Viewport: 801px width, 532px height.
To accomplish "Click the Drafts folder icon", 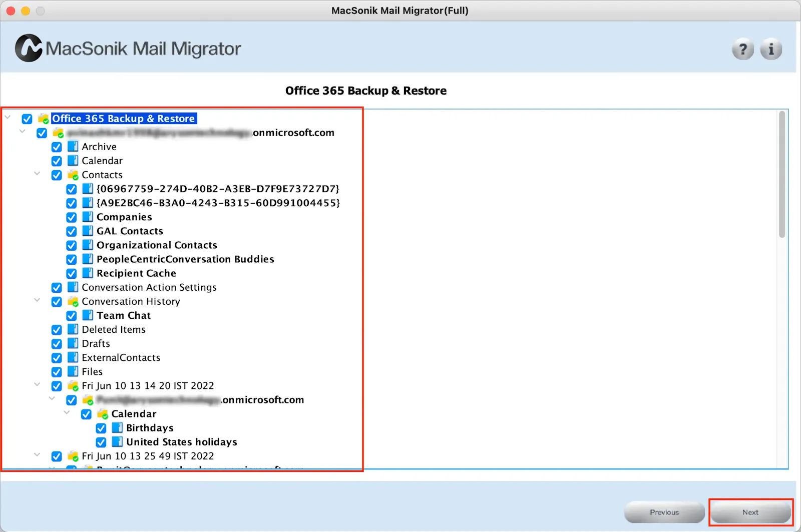I will (73, 343).
